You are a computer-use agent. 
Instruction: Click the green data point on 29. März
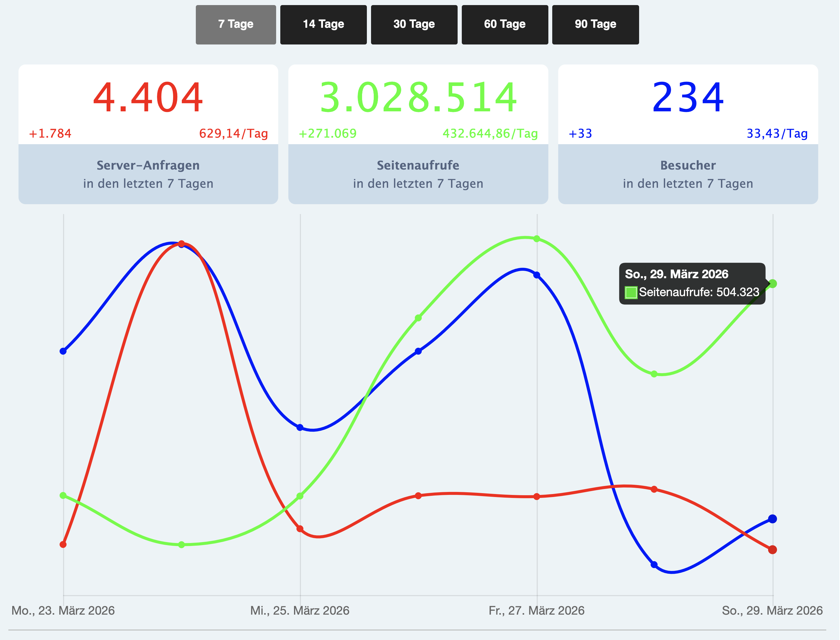[772, 283]
